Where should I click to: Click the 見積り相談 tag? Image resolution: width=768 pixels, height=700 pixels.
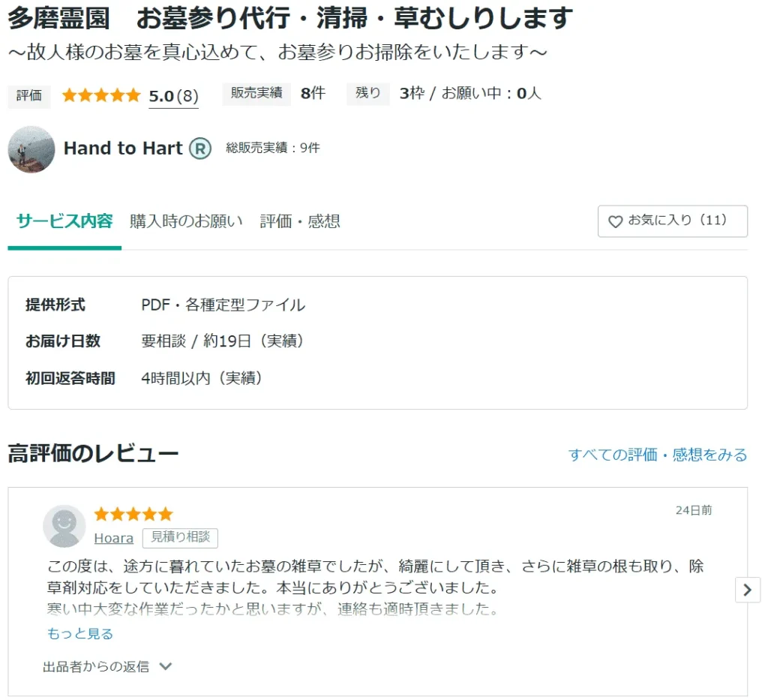[x=180, y=537]
